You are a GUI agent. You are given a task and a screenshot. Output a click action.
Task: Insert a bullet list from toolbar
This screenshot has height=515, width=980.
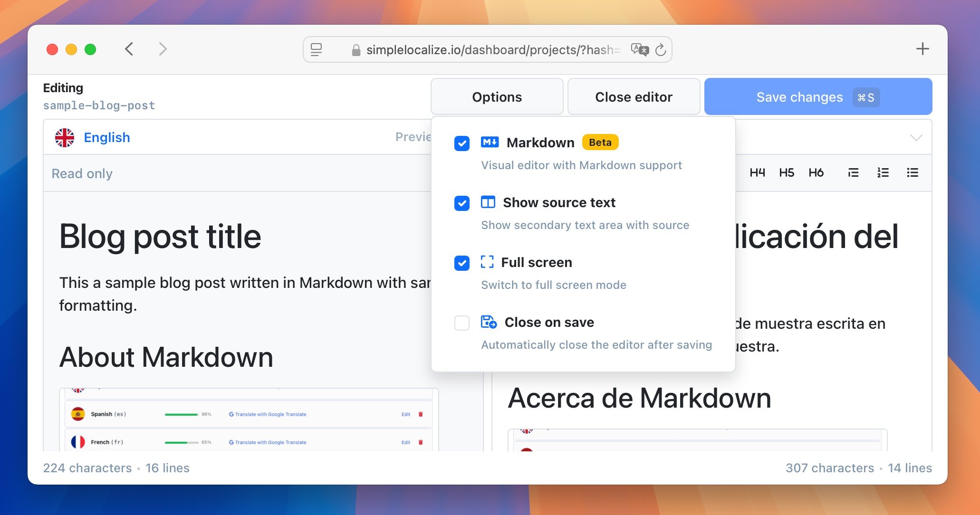[x=913, y=172]
